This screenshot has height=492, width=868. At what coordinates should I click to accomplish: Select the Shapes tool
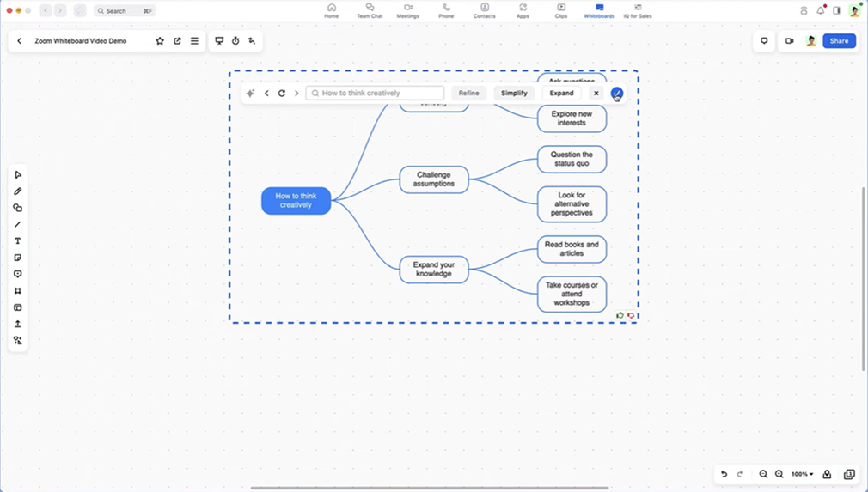(x=17, y=208)
